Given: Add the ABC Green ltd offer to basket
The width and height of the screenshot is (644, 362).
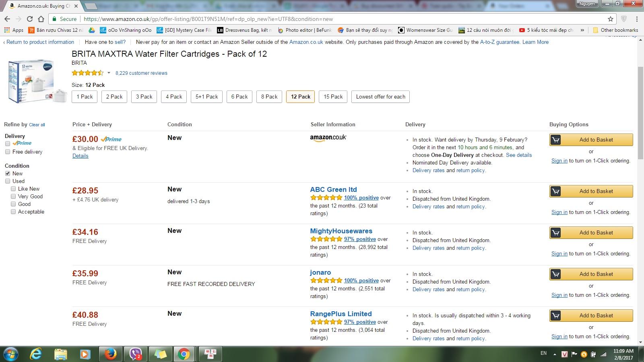Looking at the screenshot, I should click(591, 191).
